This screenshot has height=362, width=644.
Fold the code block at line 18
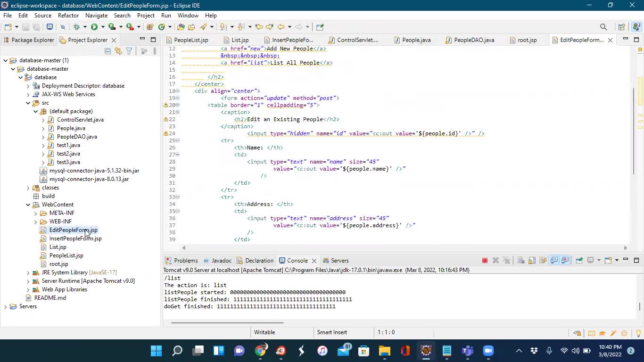pyautogui.click(x=178, y=91)
